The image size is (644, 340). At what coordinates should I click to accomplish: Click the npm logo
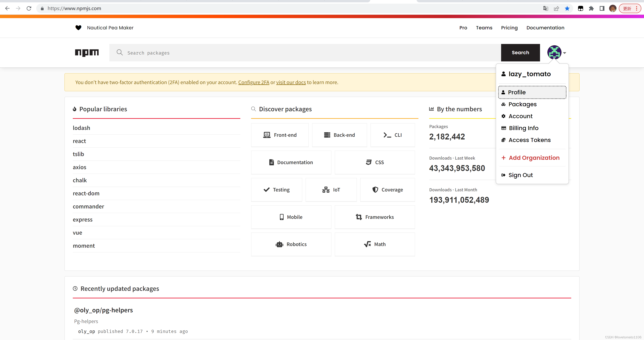pos(87,53)
